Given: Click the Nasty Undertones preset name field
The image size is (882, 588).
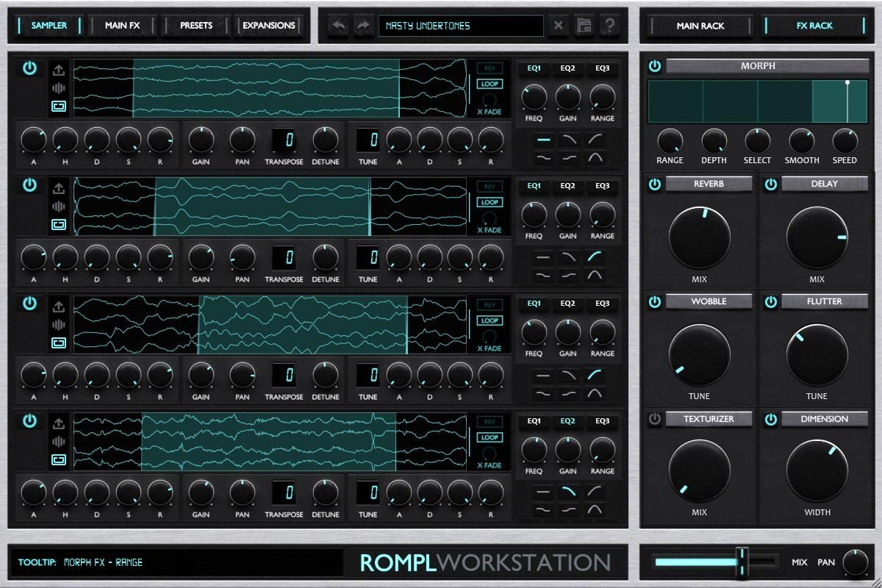Looking at the screenshot, I should tap(461, 26).
